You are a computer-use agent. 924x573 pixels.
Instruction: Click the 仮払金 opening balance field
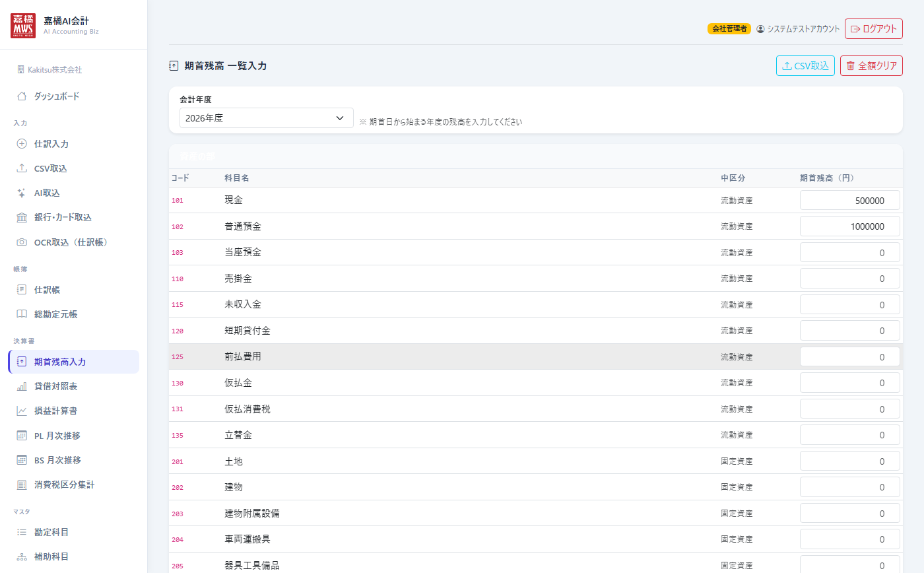pyautogui.click(x=850, y=383)
